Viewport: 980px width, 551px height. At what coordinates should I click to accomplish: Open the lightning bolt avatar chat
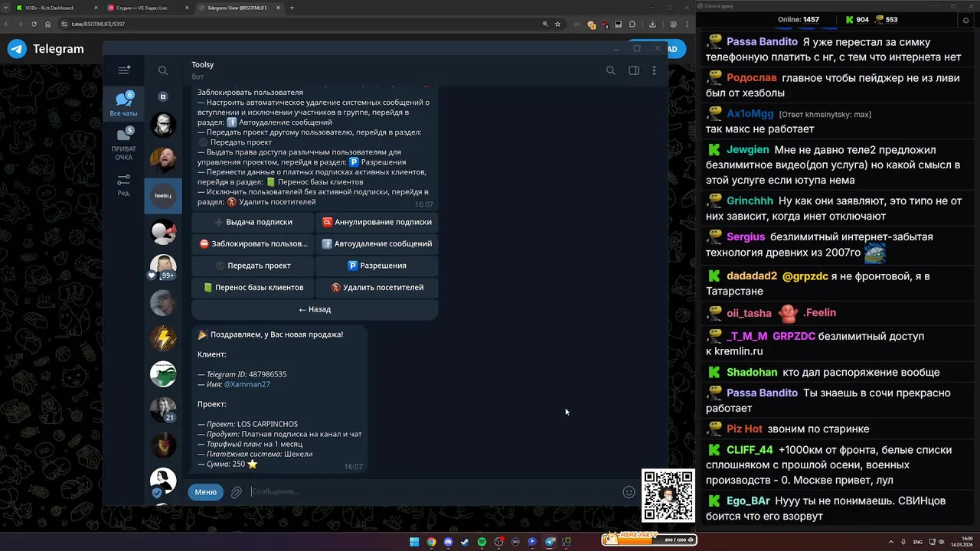point(163,337)
